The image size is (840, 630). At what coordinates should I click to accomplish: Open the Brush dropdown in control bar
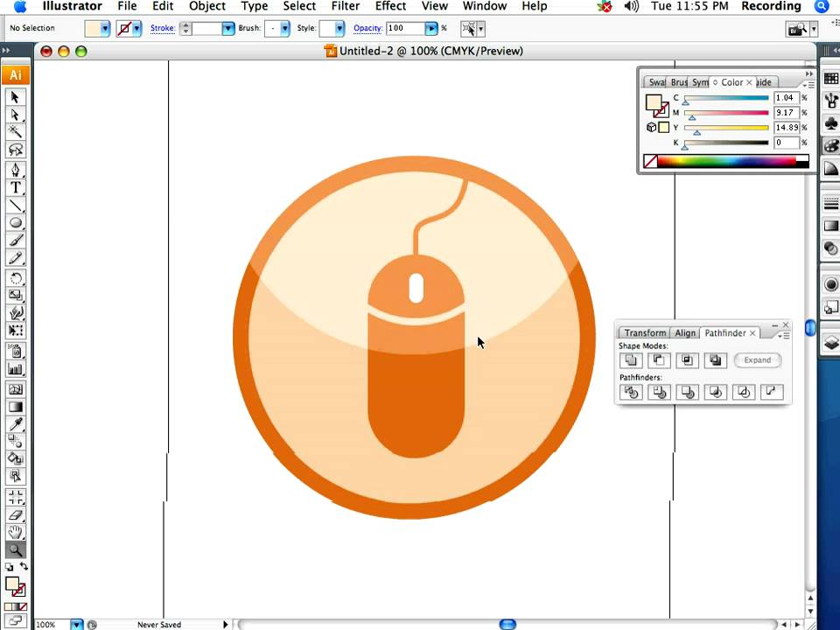(279, 28)
